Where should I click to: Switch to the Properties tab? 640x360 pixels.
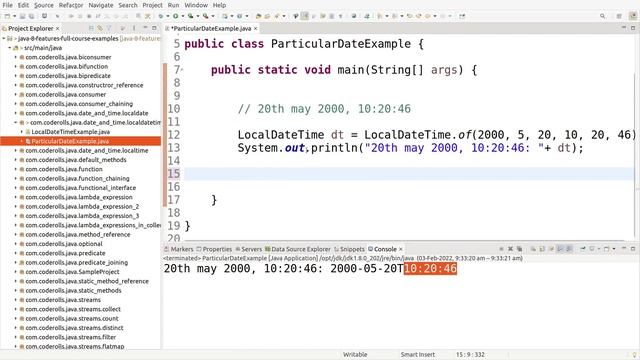pyautogui.click(x=214, y=249)
